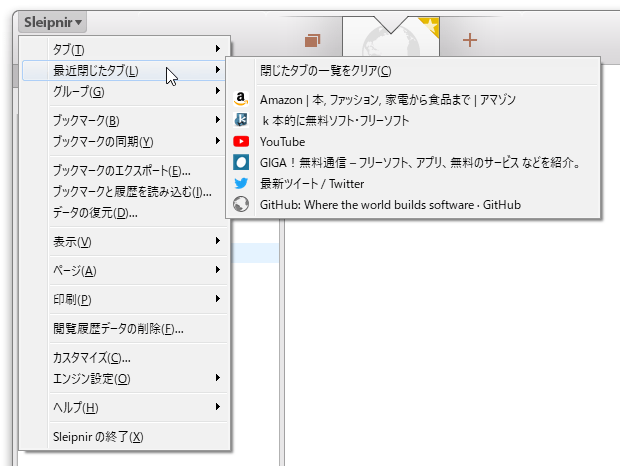Reopen the Amazon closed tab entry
The image size is (620, 466).
(x=413, y=100)
